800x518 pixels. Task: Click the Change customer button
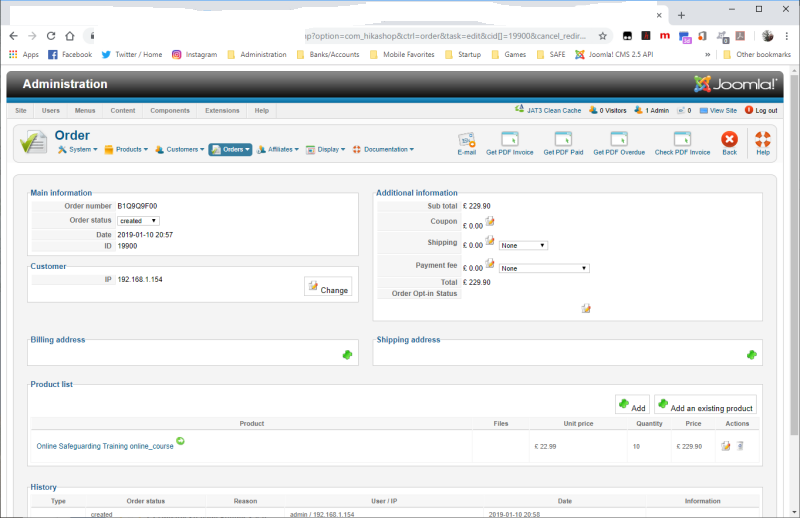coord(328,289)
